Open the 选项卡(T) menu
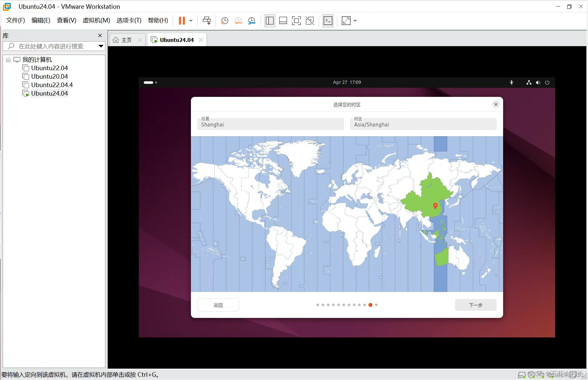The height and width of the screenshot is (380, 588). click(x=129, y=20)
